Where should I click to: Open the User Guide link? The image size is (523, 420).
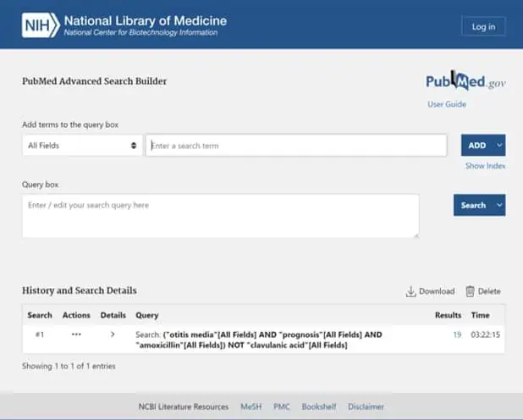[447, 104]
